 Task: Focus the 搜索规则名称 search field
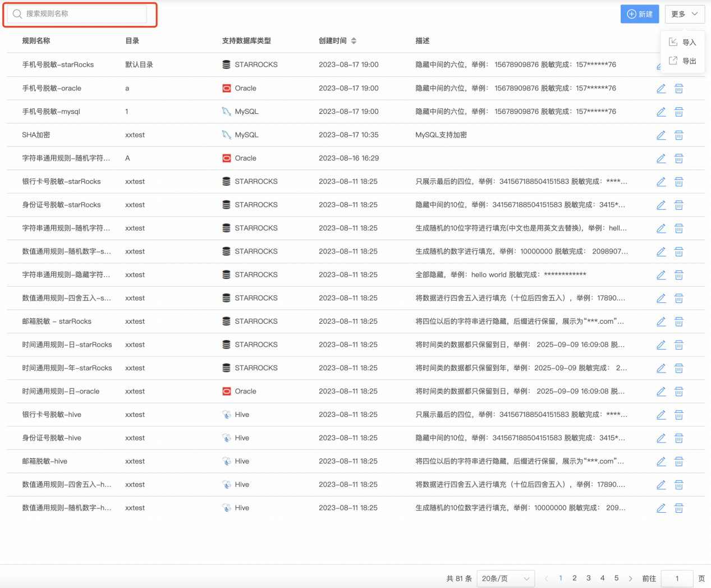[77, 14]
